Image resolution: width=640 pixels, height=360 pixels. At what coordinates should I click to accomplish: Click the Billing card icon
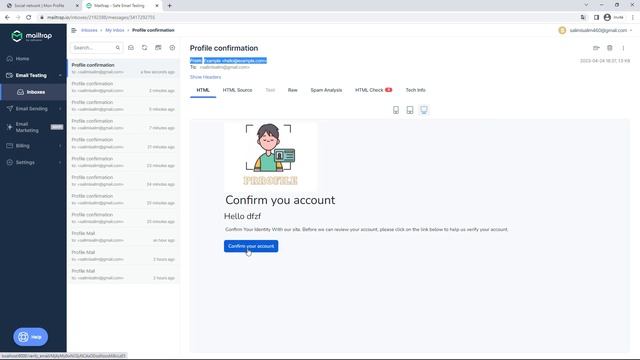(x=10, y=146)
